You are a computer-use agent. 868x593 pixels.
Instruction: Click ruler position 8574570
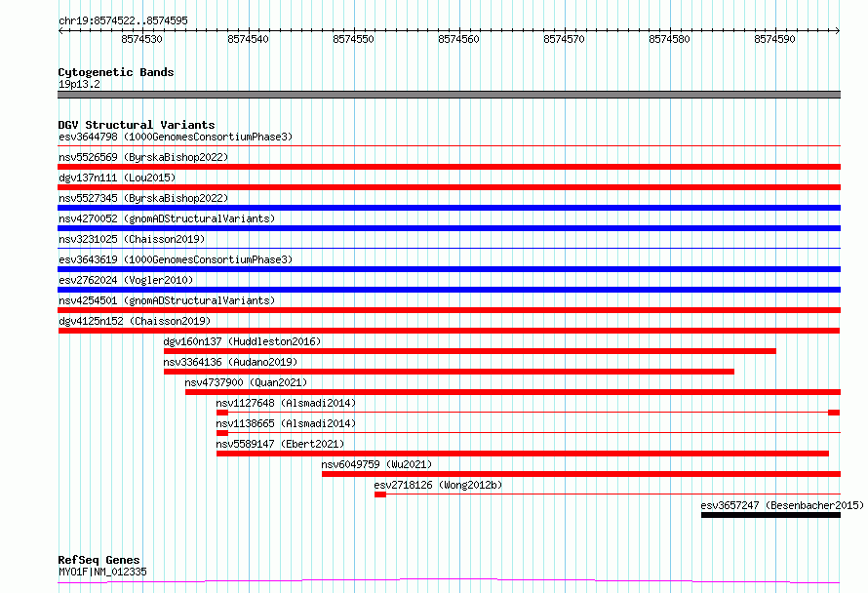click(564, 39)
